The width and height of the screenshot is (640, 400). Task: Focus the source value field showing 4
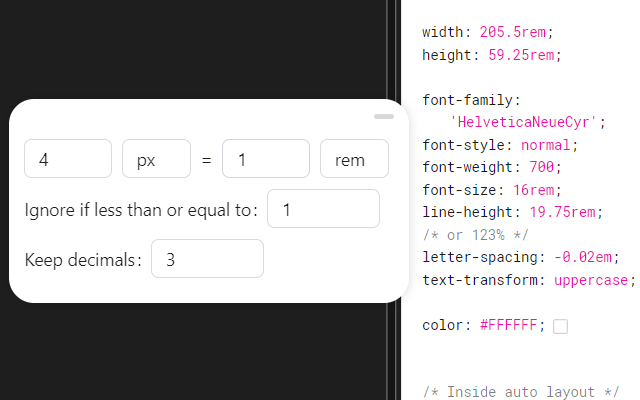pos(67,159)
